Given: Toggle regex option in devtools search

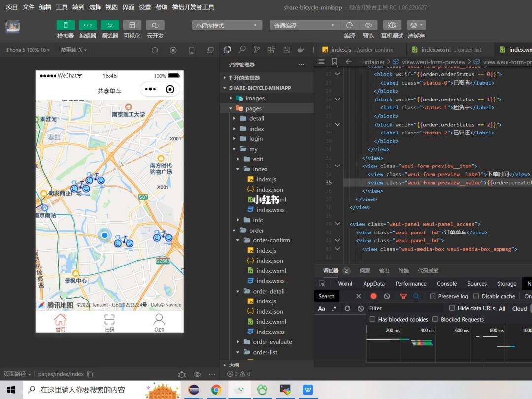Looking at the screenshot, I should click(334, 309).
